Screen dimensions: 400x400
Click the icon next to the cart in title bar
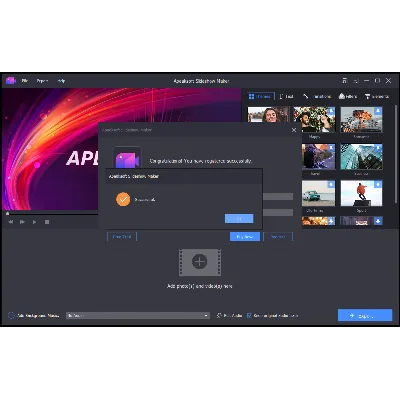point(356,81)
